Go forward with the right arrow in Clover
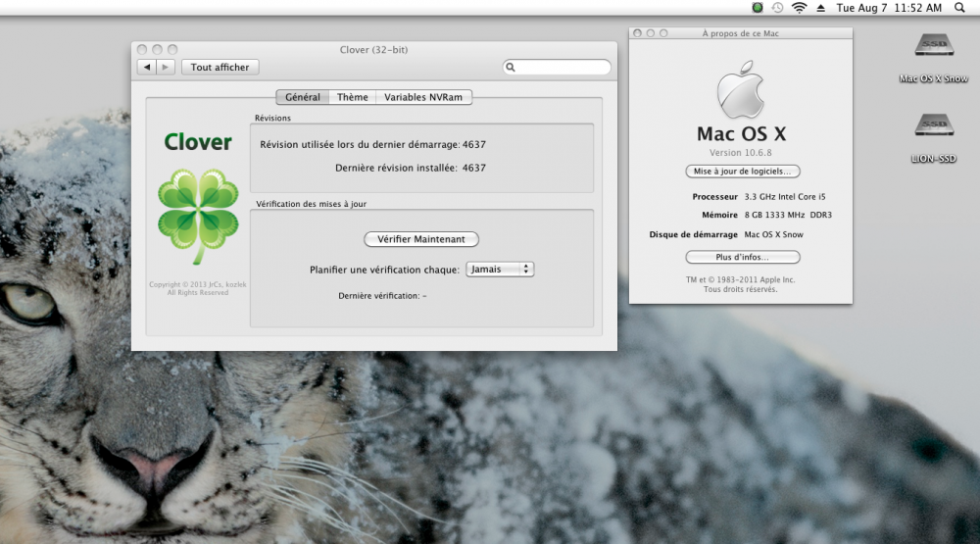Screen dimensions: 980x544 (x=166, y=67)
